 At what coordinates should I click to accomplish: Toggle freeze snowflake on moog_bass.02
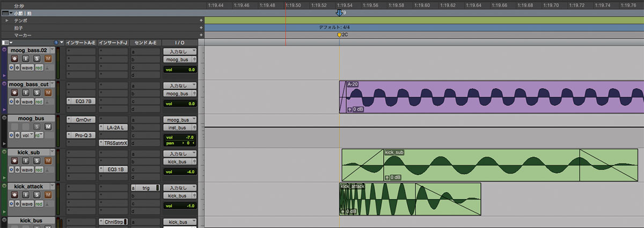pos(17,67)
